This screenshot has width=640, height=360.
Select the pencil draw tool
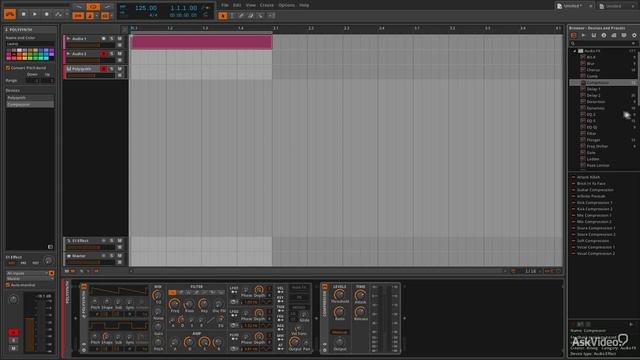(242, 16)
